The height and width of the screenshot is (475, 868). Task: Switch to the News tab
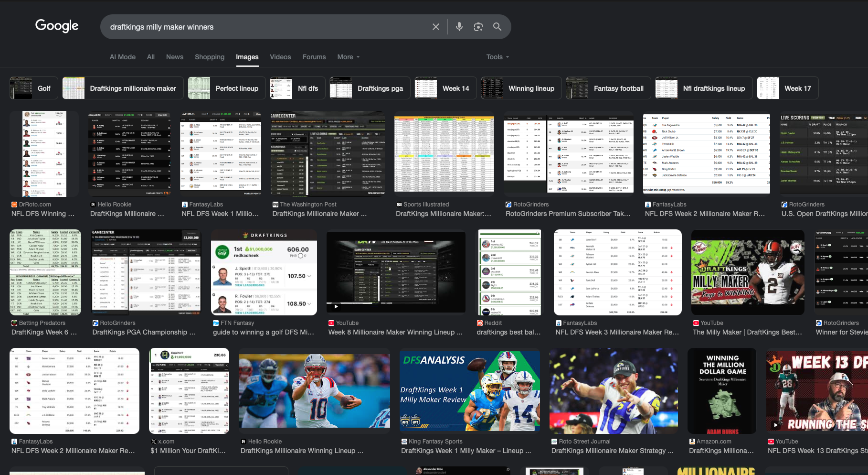175,57
